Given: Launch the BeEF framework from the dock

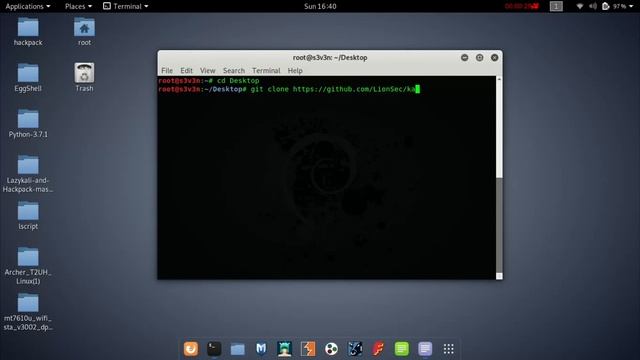Looking at the screenshot, I should 355,349.
